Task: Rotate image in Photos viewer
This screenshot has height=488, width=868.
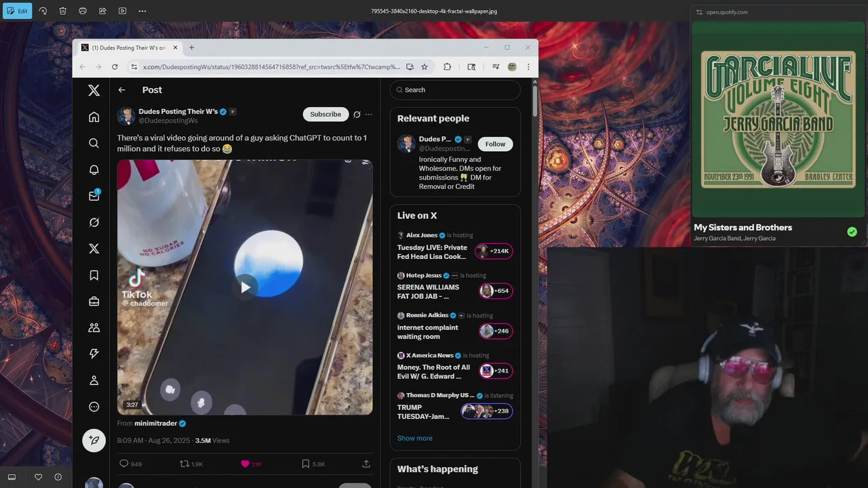Action: (x=43, y=11)
